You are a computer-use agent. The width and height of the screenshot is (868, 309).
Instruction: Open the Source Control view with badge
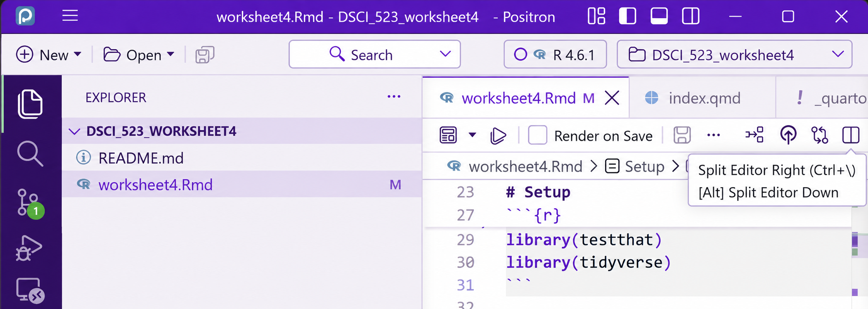(x=31, y=204)
